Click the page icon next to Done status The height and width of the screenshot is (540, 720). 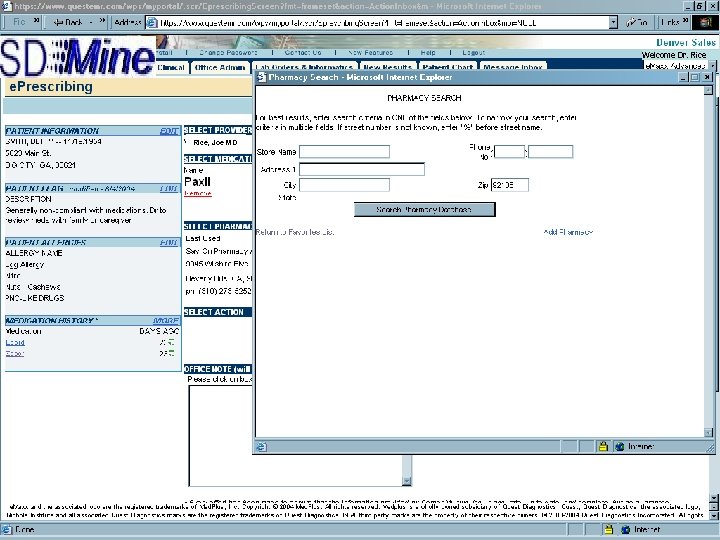(7, 529)
